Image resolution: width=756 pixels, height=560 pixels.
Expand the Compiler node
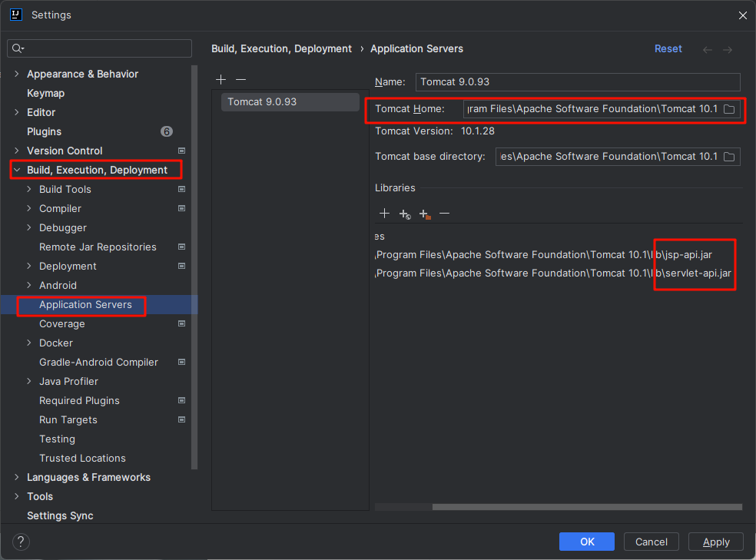(x=29, y=209)
